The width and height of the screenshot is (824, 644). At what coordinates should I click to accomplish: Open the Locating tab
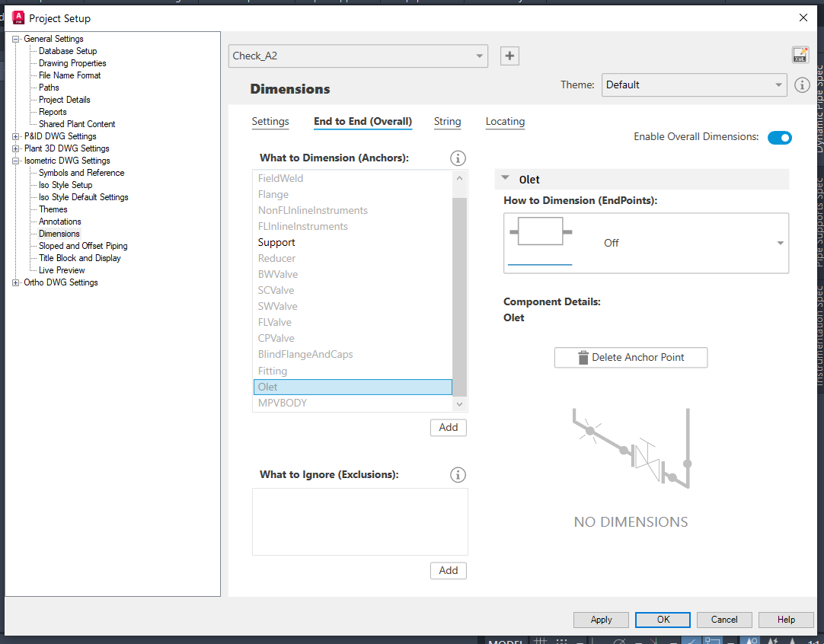point(505,121)
